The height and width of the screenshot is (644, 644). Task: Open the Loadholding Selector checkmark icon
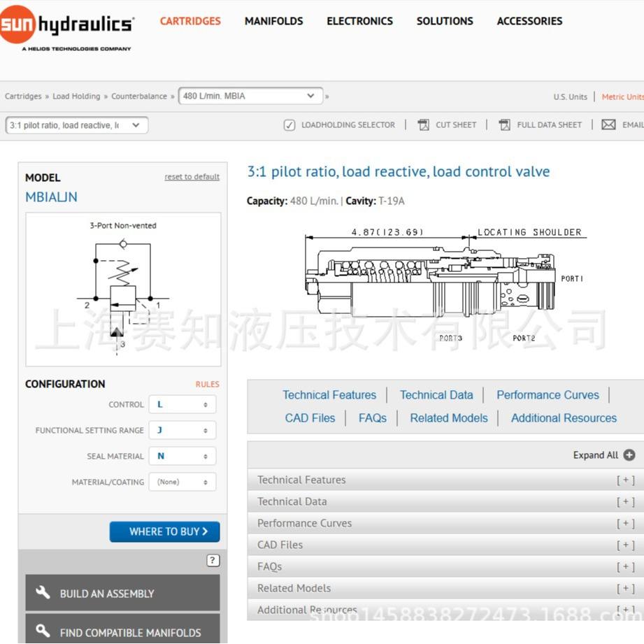click(x=289, y=125)
